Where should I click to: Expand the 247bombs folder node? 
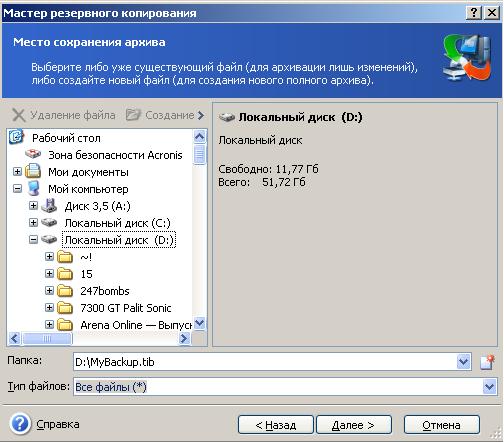pyautogui.click(x=49, y=290)
